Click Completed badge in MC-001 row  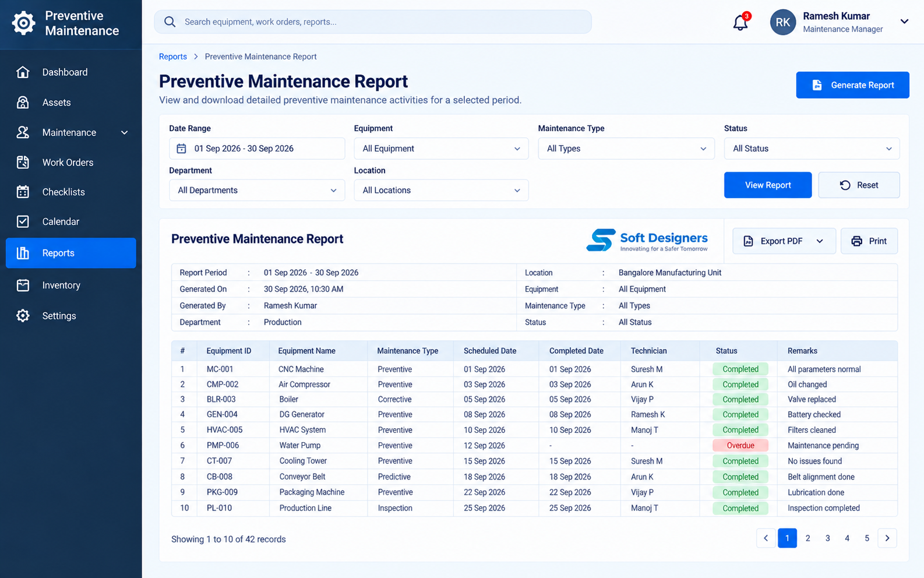coord(740,369)
